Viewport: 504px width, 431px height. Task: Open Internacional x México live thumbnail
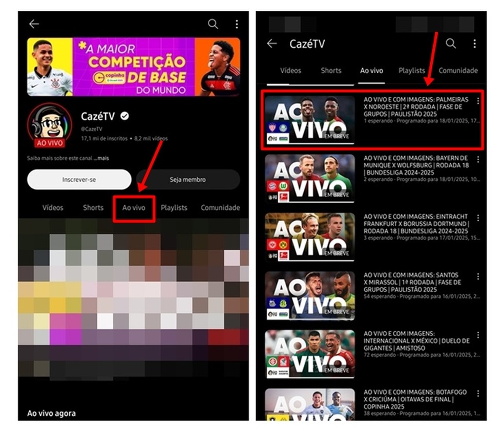[310, 354]
